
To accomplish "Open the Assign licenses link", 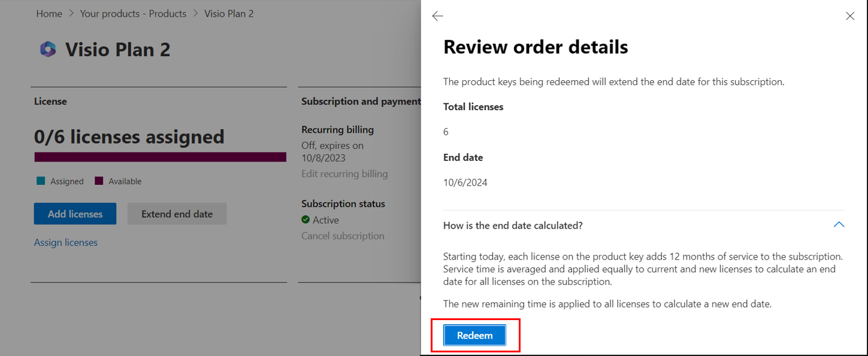I will [66, 242].
